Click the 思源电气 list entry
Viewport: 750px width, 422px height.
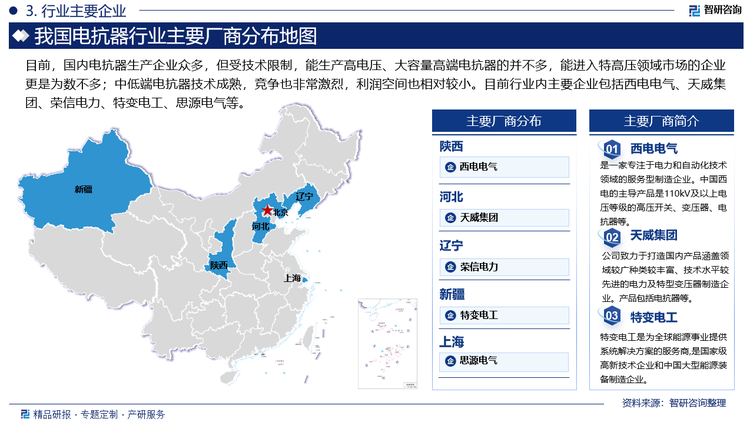(504, 361)
